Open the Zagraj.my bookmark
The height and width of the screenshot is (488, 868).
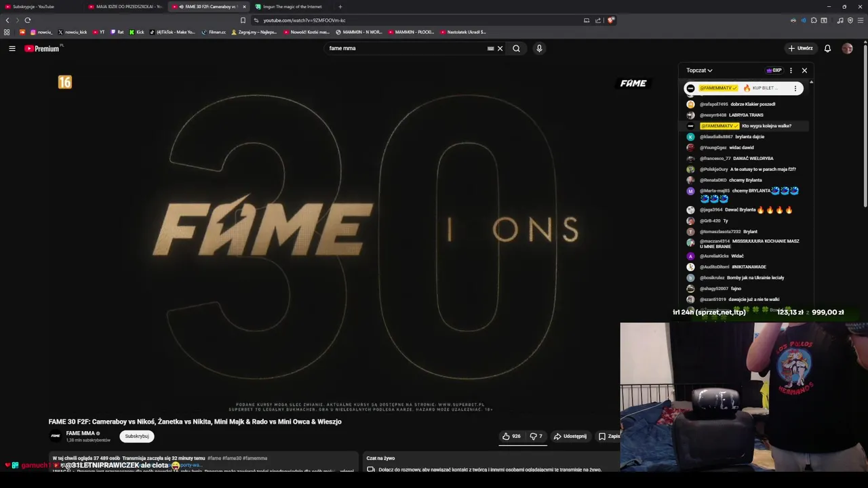click(255, 32)
